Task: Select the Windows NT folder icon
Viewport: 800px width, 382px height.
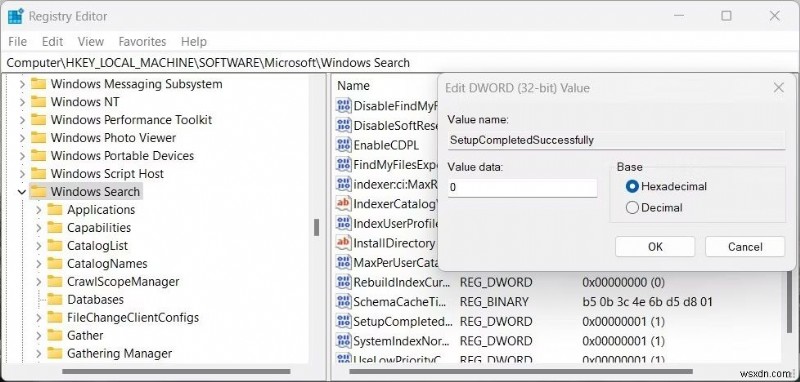Action: coord(38,101)
